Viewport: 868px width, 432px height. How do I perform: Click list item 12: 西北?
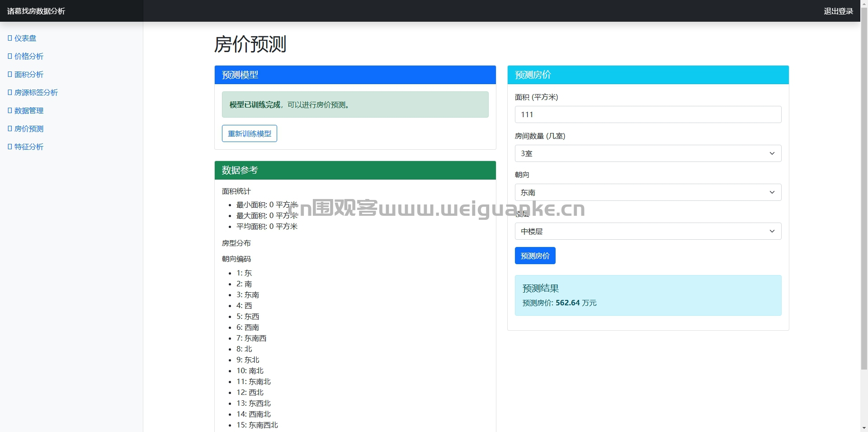point(250,393)
